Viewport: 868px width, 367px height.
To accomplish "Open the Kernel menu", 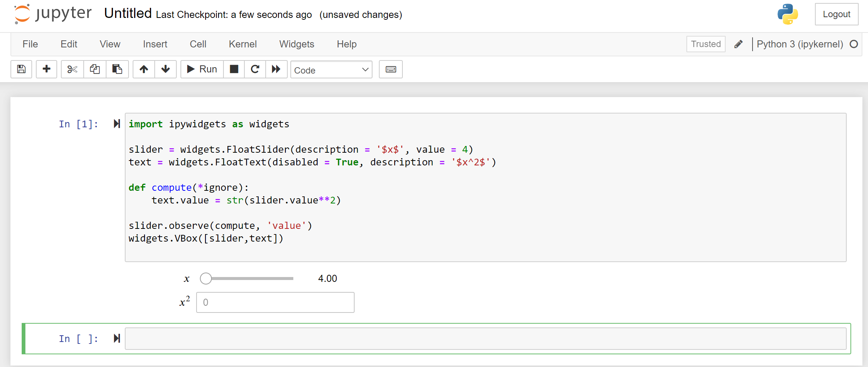I will pos(243,44).
